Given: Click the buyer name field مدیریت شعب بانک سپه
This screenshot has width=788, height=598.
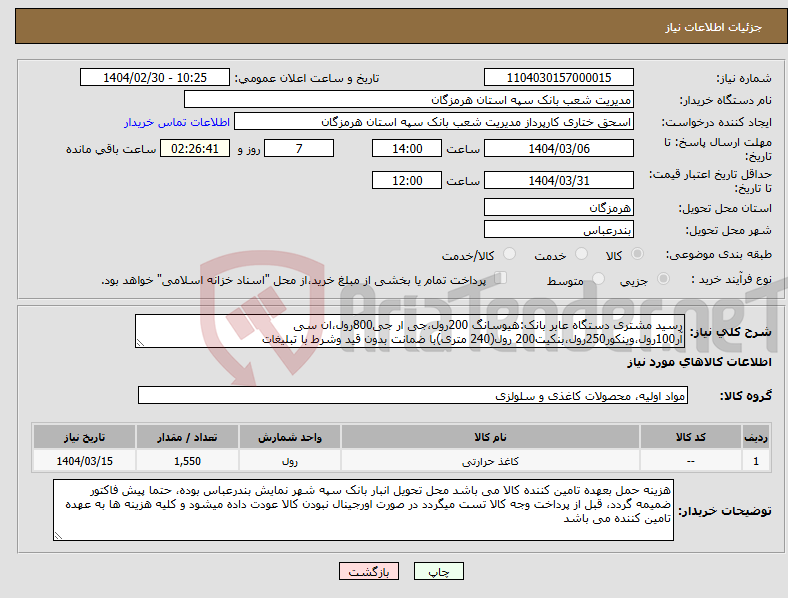Looking at the screenshot, I should tap(409, 99).
